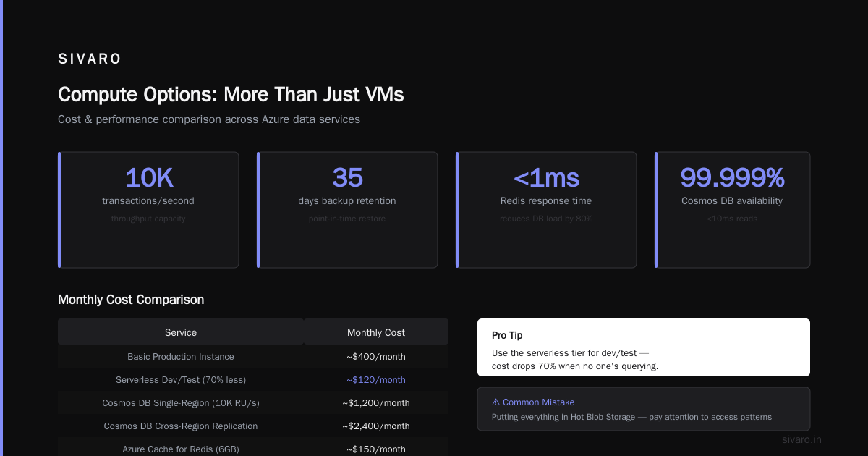Click the 'Monthly Cost Comparison' heading

[x=131, y=300]
